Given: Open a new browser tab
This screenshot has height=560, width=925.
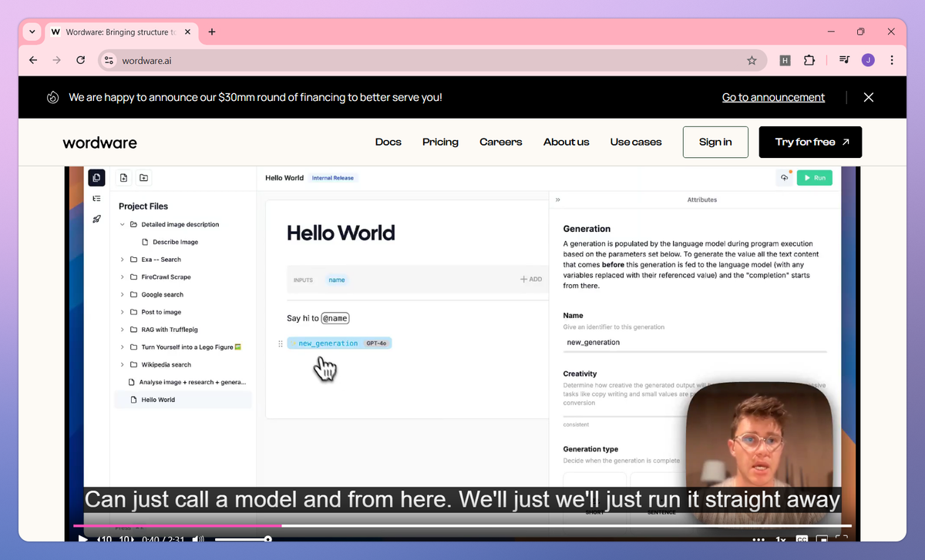Looking at the screenshot, I should [212, 32].
